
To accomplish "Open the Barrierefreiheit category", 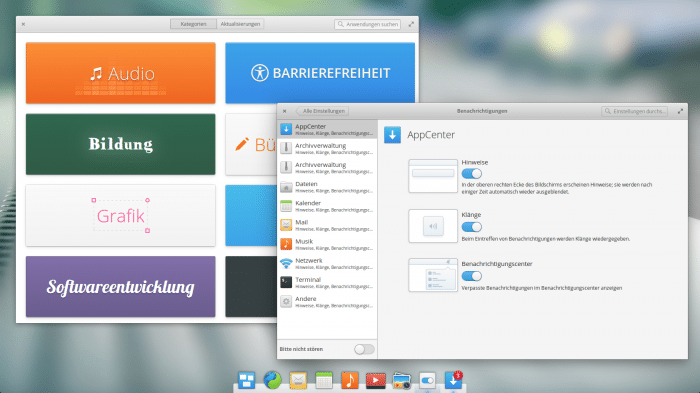I will click(320, 73).
